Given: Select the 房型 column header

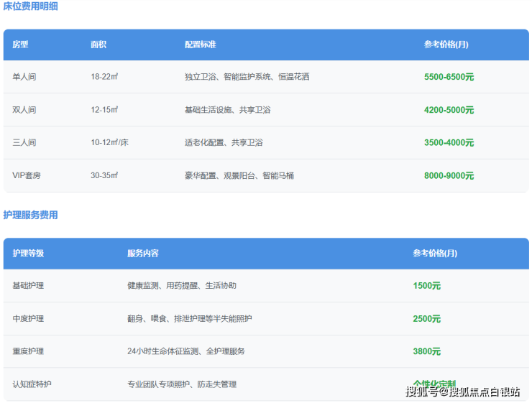Looking at the screenshot, I should [x=20, y=45].
